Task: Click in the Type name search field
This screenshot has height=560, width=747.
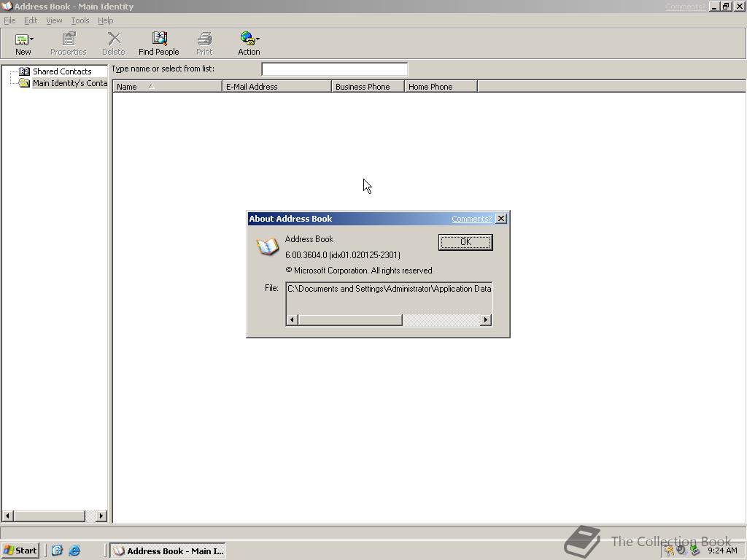Action: coord(334,69)
